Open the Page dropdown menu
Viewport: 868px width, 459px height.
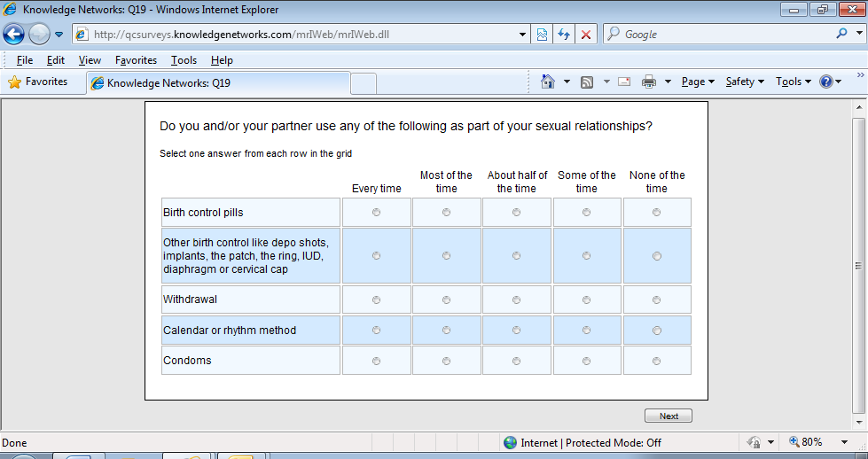pyautogui.click(x=698, y=82)
